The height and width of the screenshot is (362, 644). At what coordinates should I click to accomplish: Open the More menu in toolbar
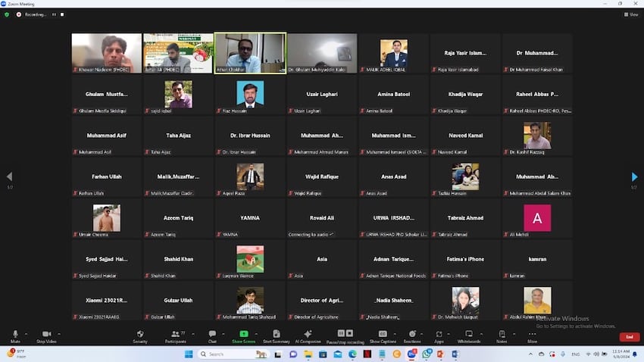[x=533, y=335]
